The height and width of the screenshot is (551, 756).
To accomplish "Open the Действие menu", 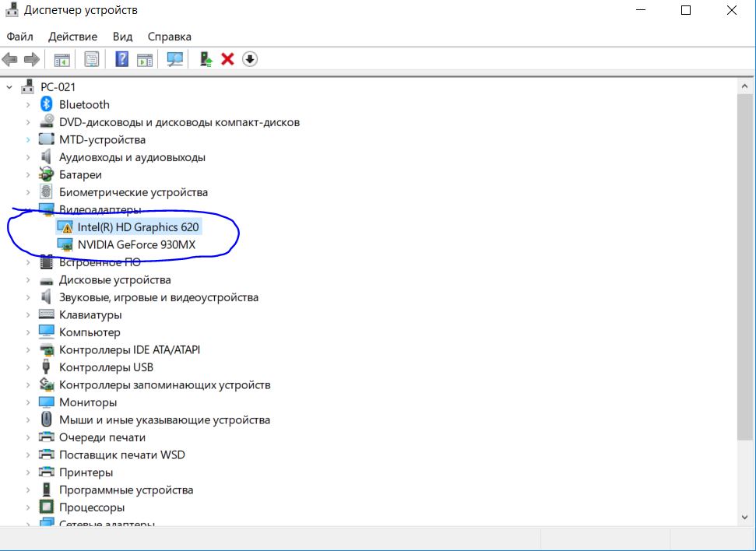I will (73, 37).
